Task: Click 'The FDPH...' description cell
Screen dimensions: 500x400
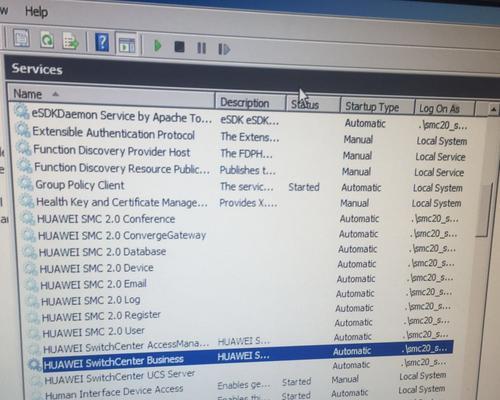Action: coord(246,153)
